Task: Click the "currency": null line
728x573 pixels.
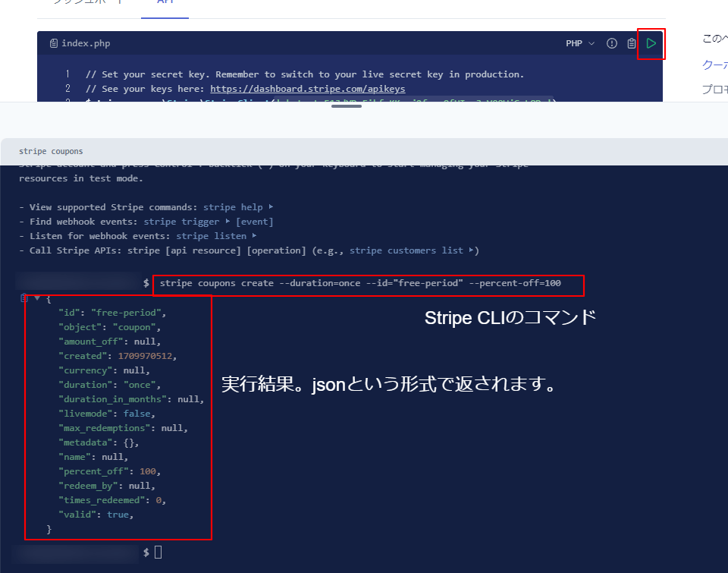Action: point(104,370)
